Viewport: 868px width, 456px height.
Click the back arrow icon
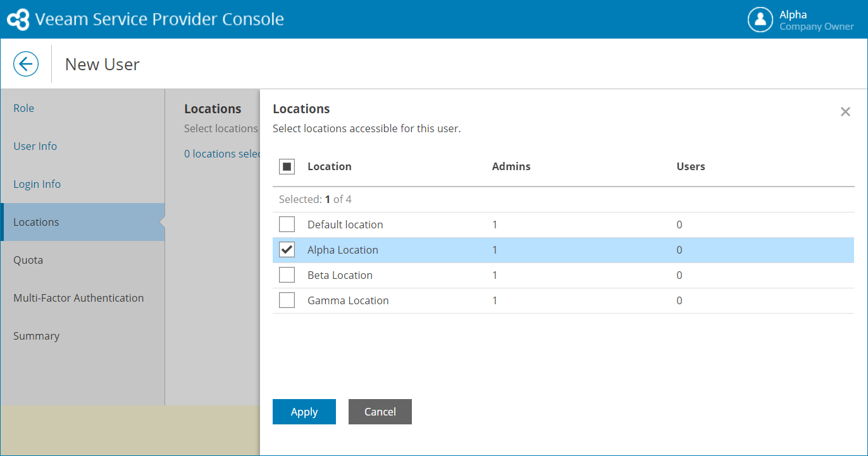tap(26, 64)
